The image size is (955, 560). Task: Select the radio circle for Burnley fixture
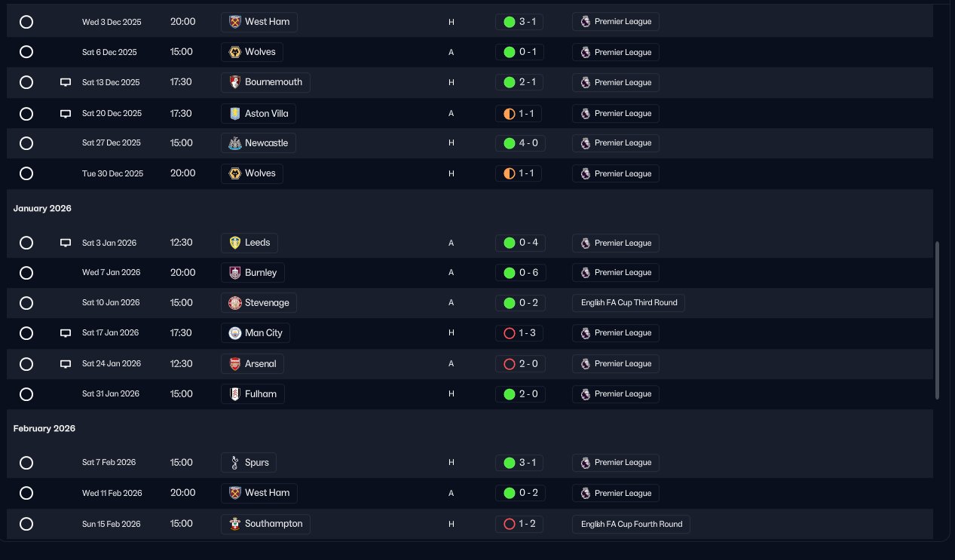point(26,273)
